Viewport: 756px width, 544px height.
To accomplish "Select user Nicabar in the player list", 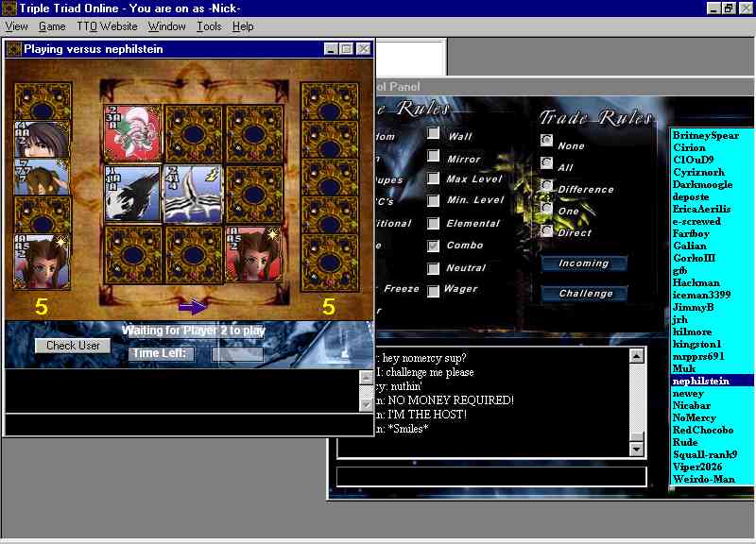I will click(692, 405).
